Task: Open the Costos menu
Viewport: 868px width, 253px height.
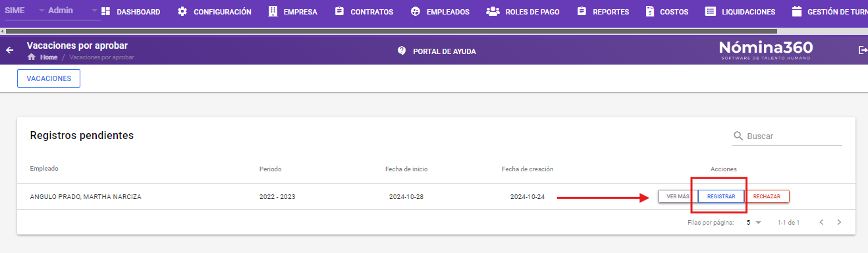Action: pyautogui.click(x=666, y=11)
